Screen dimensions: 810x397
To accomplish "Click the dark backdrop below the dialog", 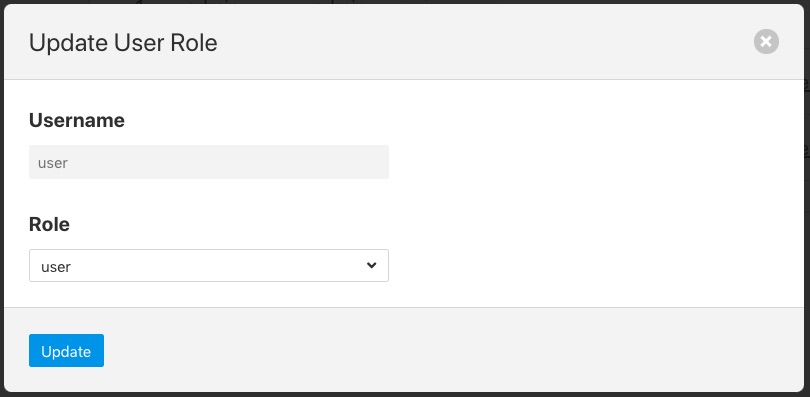I will [x=405, y=394].
